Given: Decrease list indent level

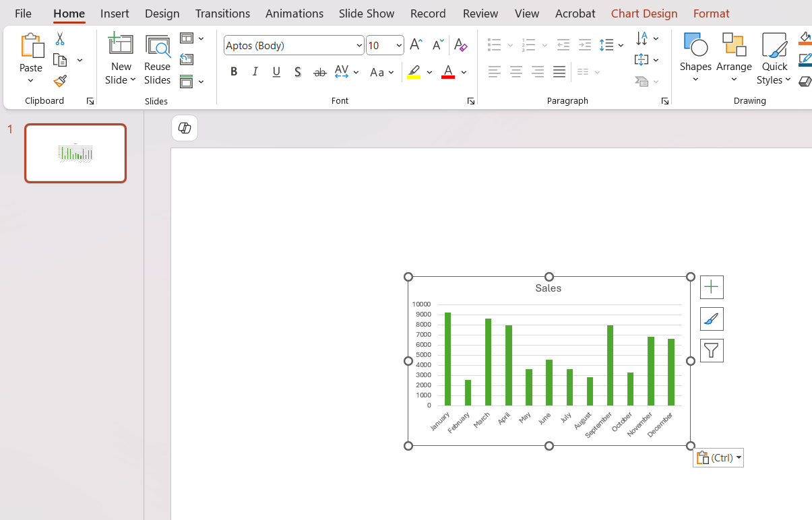Looking at the screenshot, I should [x=563, y=45].
